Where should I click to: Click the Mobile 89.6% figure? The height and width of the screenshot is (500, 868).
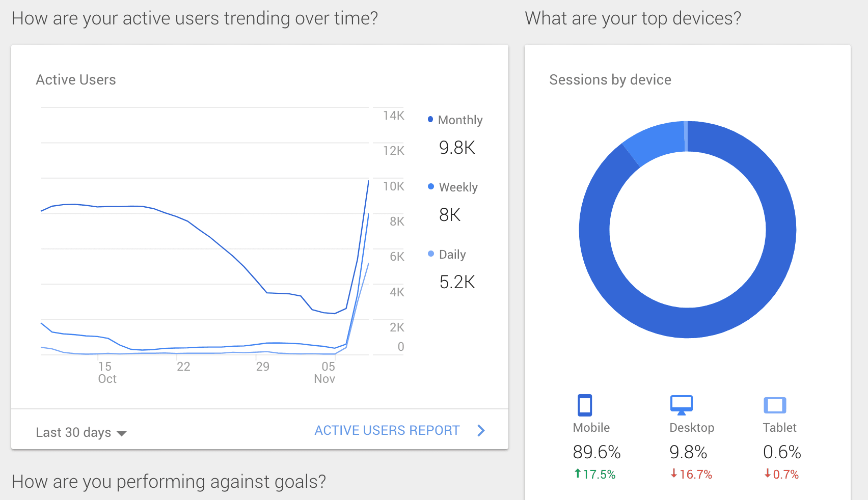point(596,452)
